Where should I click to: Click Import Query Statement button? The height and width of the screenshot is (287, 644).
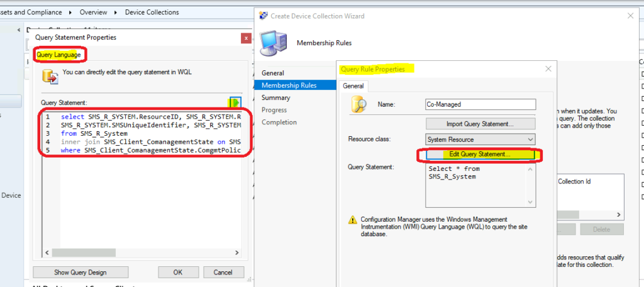coord(480,124)
